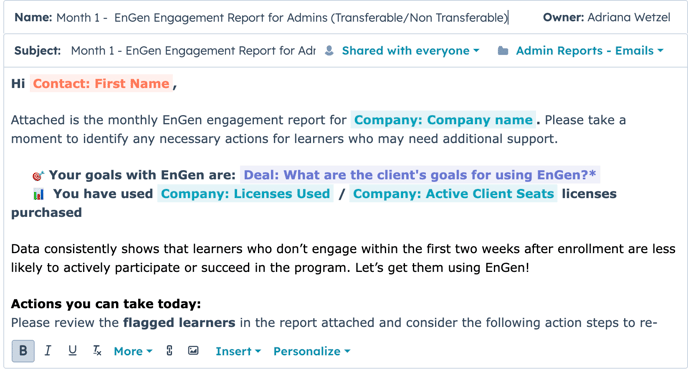Toggle bold formatting button
The height and width of the screenshot is (372, 688).
pos(23,351)
